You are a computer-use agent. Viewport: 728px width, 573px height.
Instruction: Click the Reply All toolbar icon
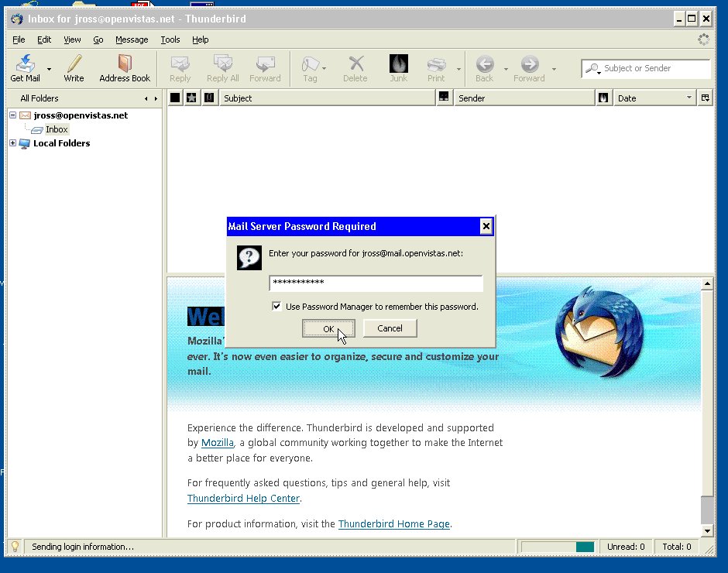(223, 63)
